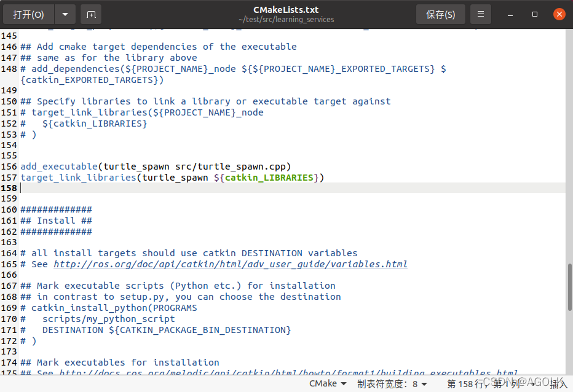Open the ros.org variables.html link
Viewport: 573px width, 392px height.
coord(230,264)
